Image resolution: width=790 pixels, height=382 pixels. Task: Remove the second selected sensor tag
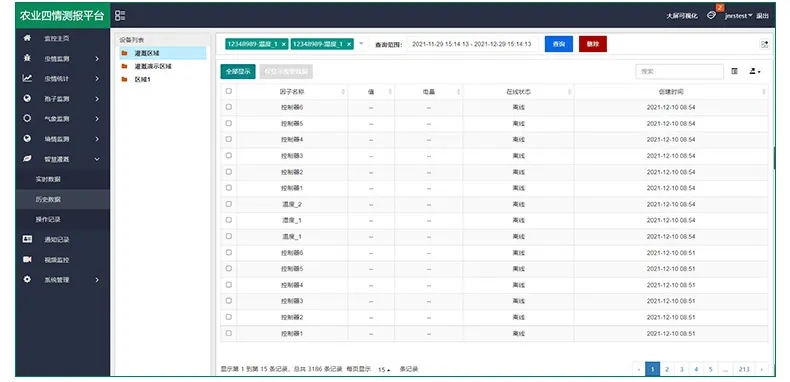[x=349, y=44]
